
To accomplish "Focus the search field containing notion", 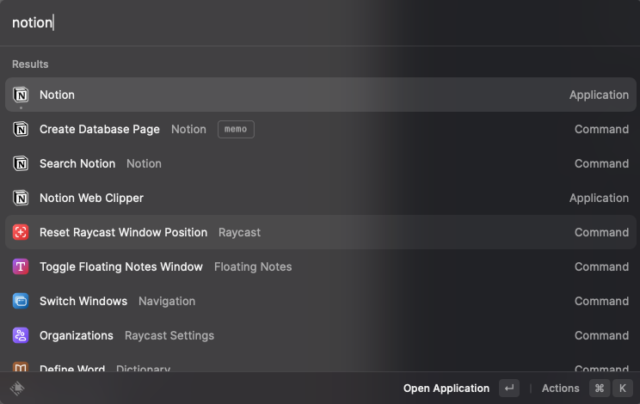I will pyautogui.click(x=320, y=22).
